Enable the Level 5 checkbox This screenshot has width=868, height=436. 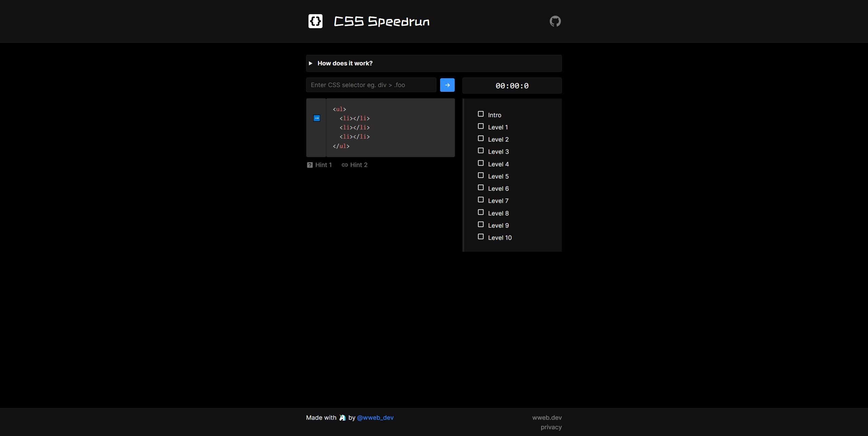tap(480, 175)
